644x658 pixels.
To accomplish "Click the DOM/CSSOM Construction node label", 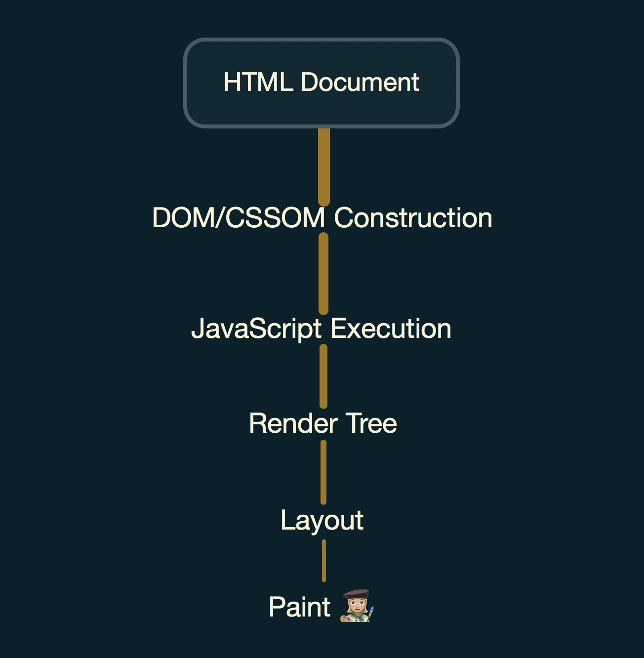I will [322, 218].
